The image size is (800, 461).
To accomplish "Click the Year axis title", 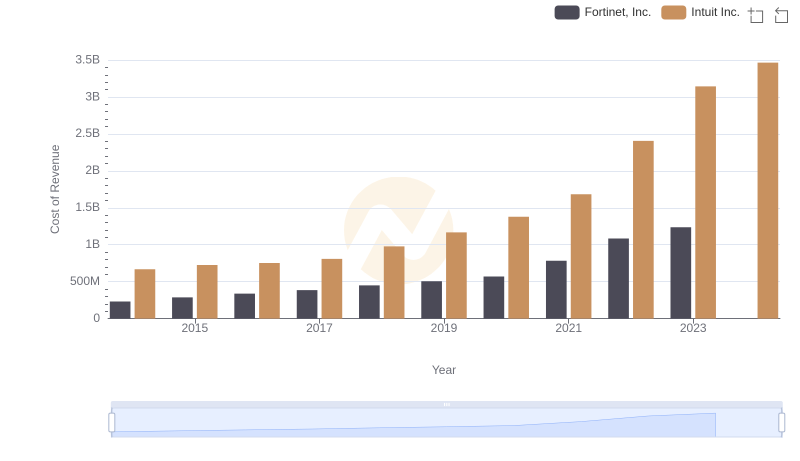I will 444,370.
